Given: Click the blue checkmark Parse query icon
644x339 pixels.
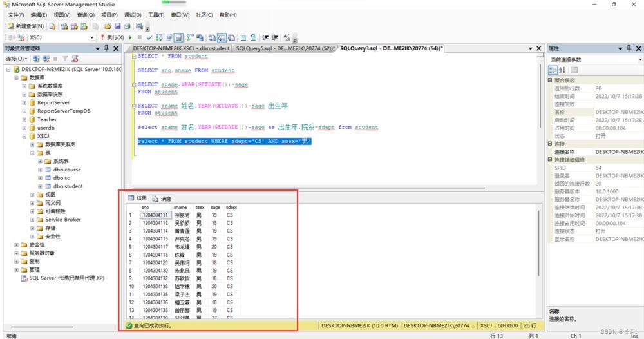Looking at the screenshot, I should [149, 37].
